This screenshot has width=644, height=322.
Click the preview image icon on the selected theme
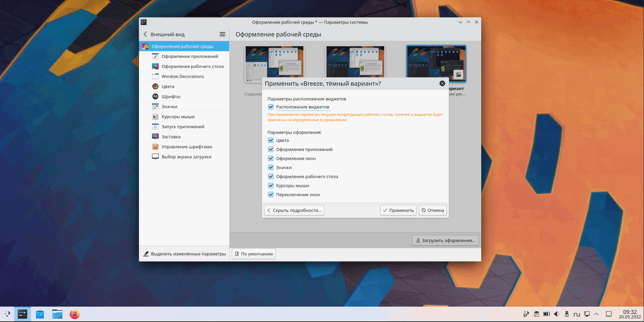(458, 75)
